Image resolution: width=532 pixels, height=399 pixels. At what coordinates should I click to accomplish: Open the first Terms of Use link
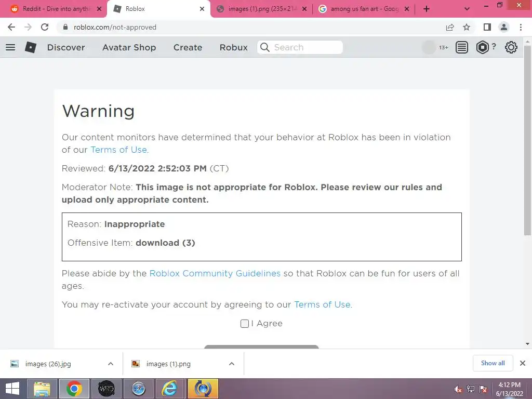(x=119, y=150)
